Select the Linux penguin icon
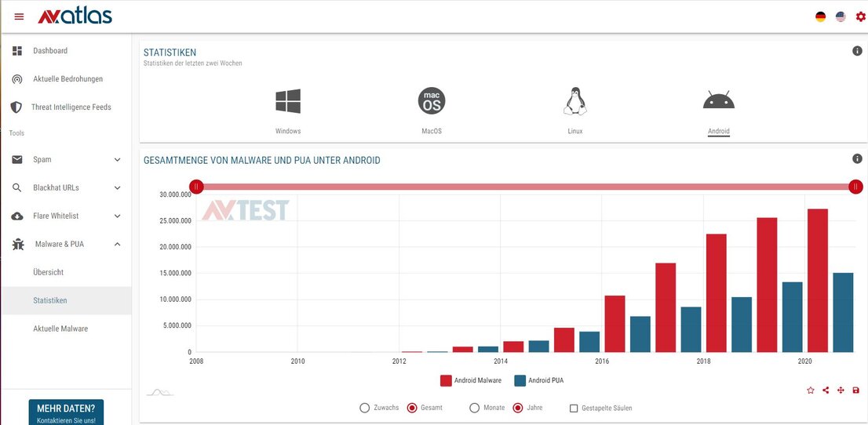 tap(574, 101)
